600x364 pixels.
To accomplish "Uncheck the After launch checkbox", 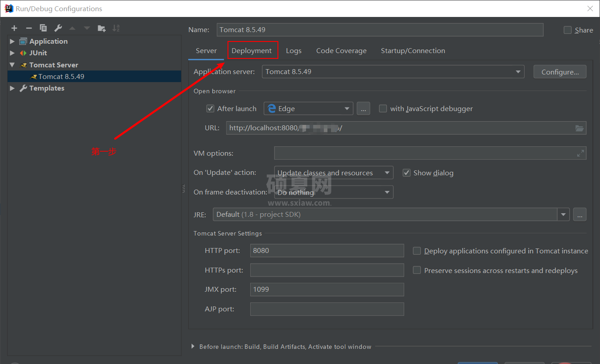I will tap(211, 108).
